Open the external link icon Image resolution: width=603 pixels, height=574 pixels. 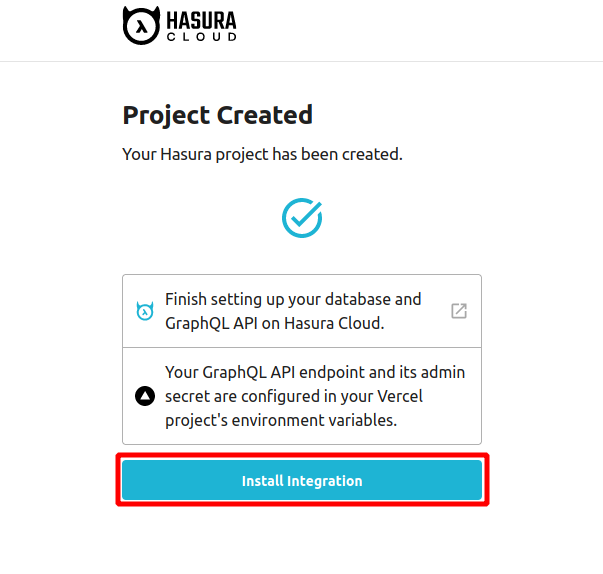point(458,311)
